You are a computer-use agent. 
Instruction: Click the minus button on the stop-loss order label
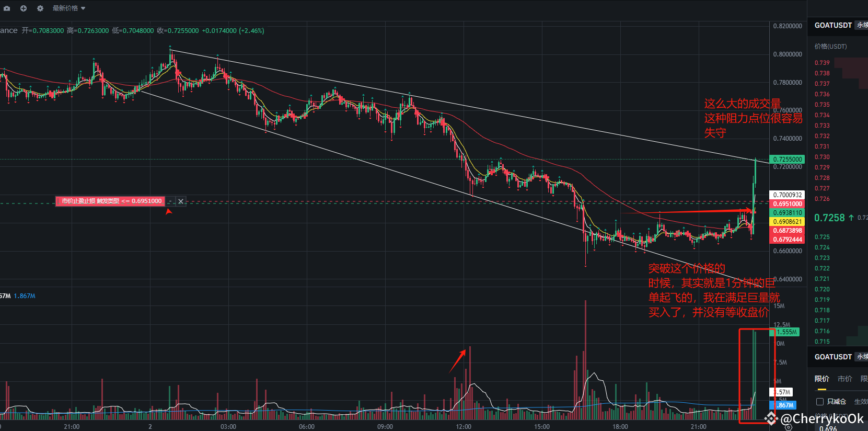click(170, 201)
